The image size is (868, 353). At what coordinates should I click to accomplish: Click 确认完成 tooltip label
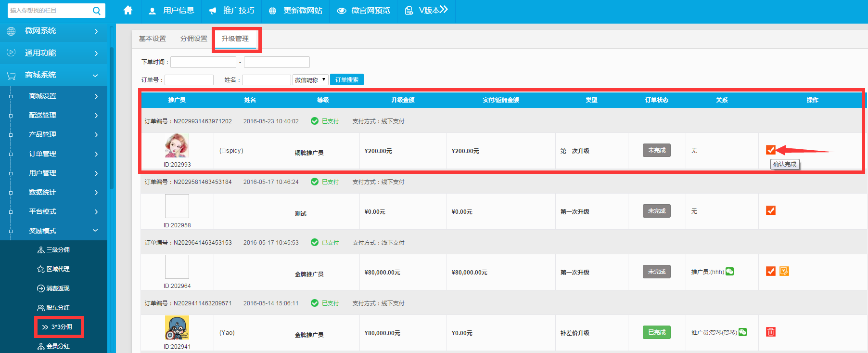point(785,164)
